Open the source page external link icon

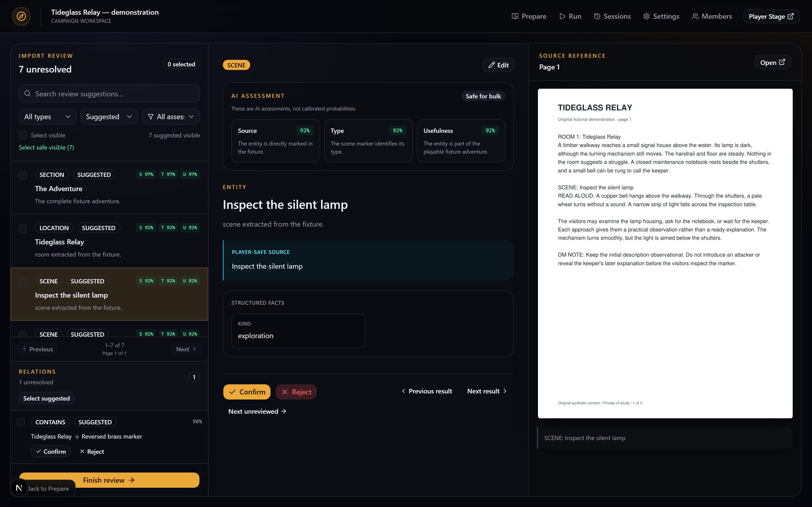coord(782,62)
